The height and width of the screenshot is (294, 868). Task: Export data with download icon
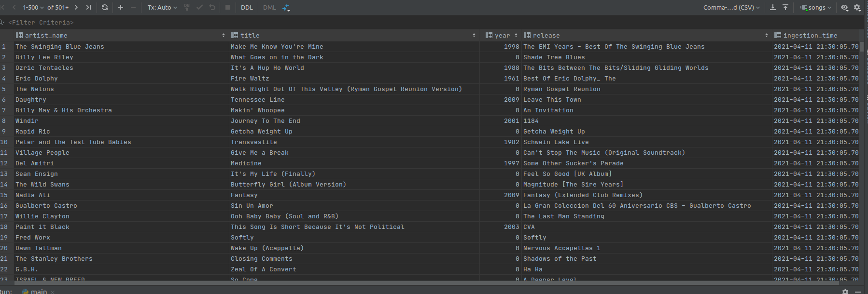coord(773,7)
